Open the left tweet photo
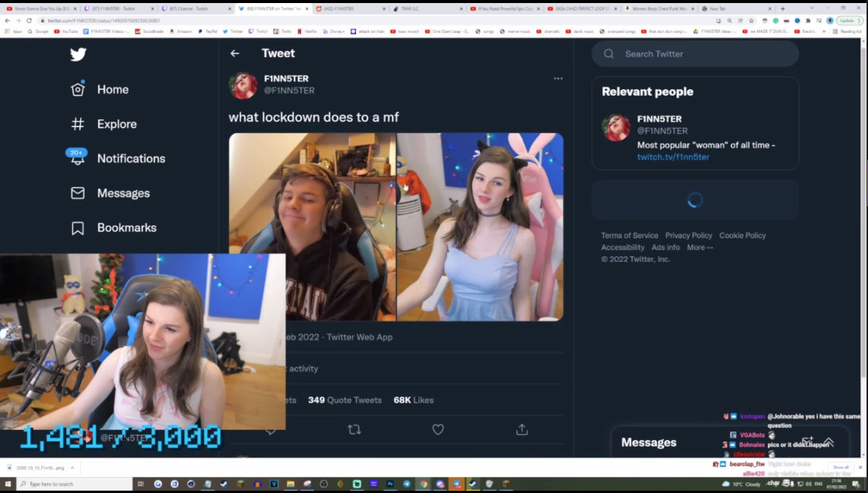The image size is (868, 493). pyautogui.click(x=312, y=227)
